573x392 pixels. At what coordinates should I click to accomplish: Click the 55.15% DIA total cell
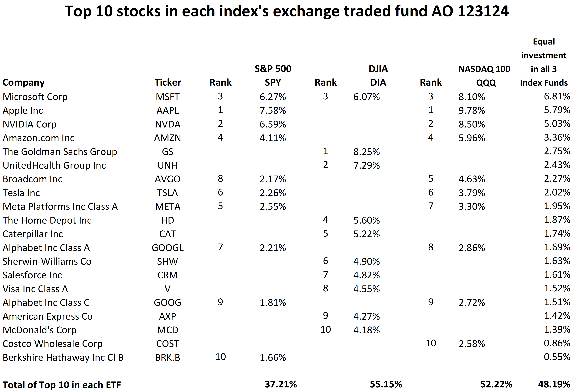click(x=386, y=384)
